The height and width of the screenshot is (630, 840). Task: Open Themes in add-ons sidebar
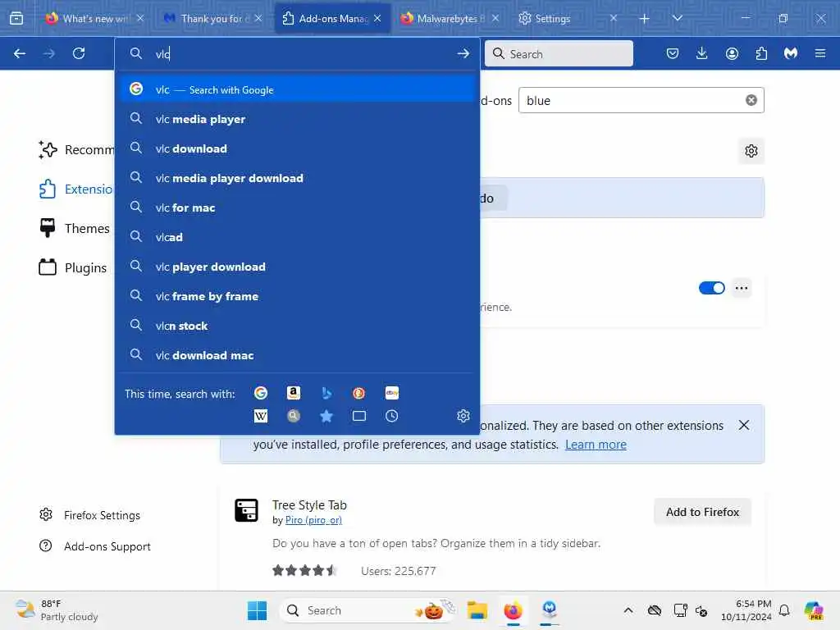(x=74, y=228)
